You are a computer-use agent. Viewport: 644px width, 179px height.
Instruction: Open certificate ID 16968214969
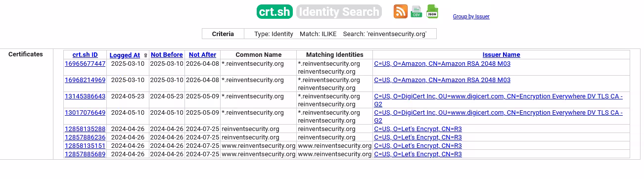click(x=85, y=80)
